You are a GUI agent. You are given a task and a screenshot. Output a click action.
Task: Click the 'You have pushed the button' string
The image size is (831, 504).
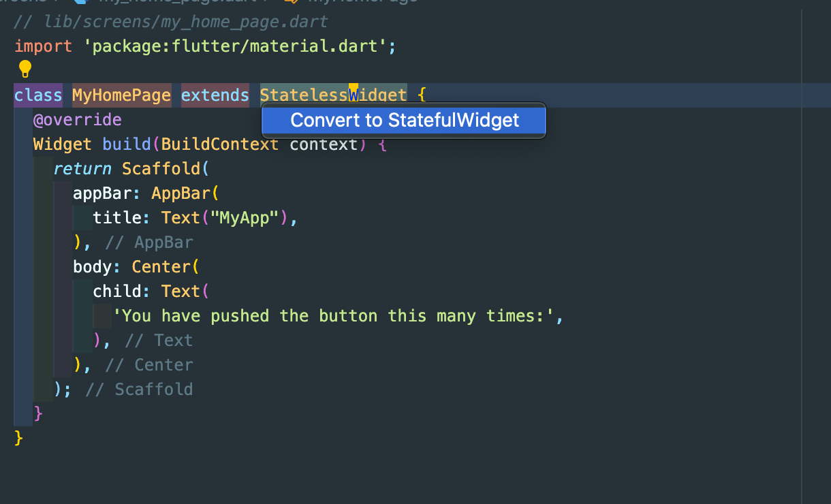pyautogui.click(x=334, y=316)
